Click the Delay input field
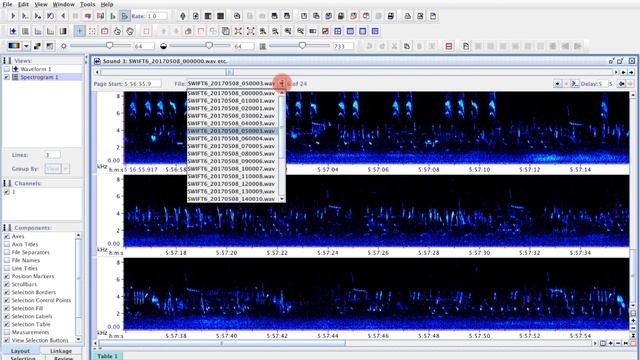Screen dimensions: 640x360 click(x=603, y=84)
